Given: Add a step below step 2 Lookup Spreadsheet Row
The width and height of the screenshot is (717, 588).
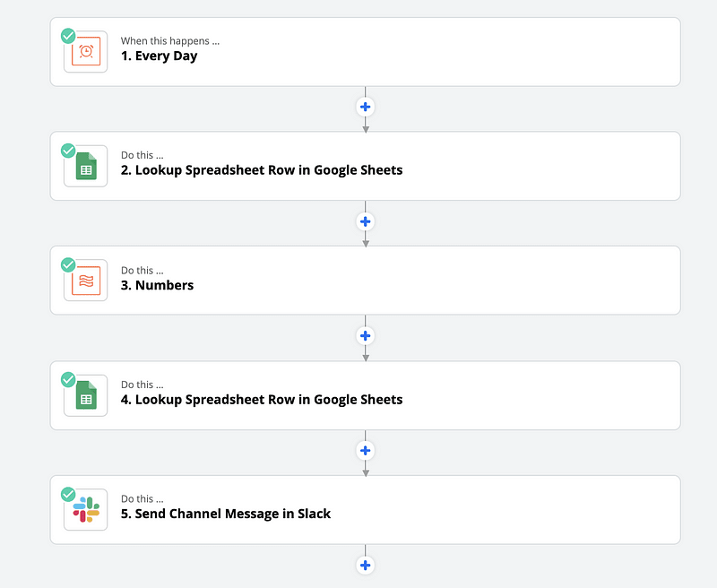Looking at the screenshot, I should [x=366, y=221].
